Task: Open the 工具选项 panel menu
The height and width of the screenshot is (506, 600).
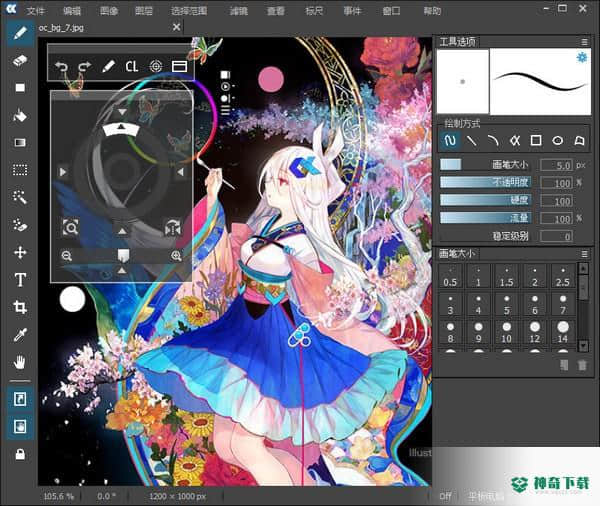Action: [x=584, y=42]
